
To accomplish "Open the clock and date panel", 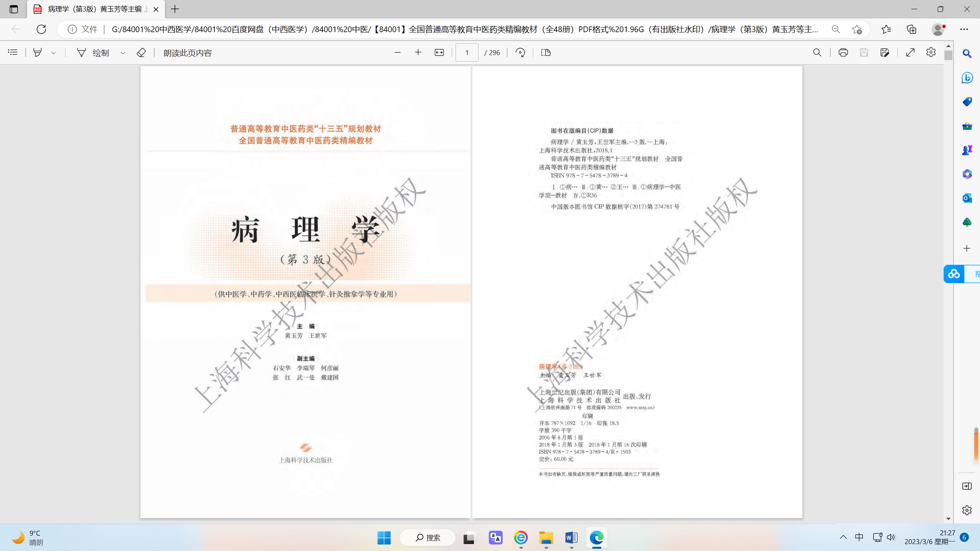I will pyautogui.click(x=930, y=537).
